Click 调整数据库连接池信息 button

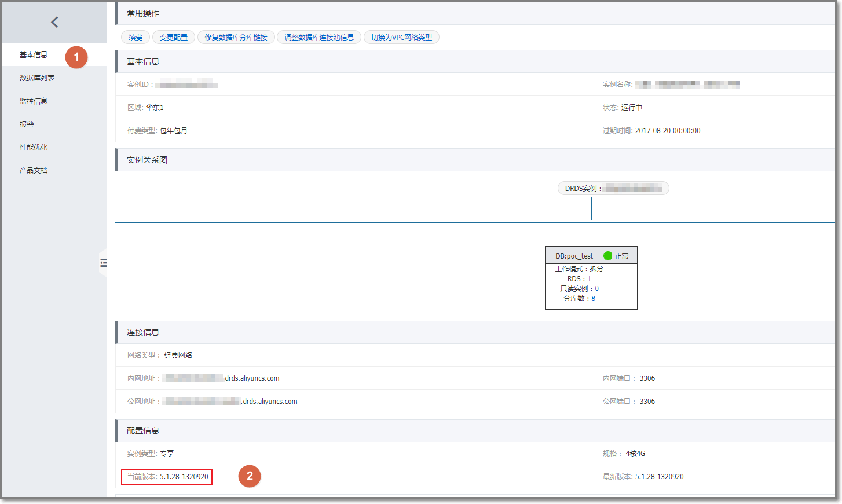[x=319, y=38]
